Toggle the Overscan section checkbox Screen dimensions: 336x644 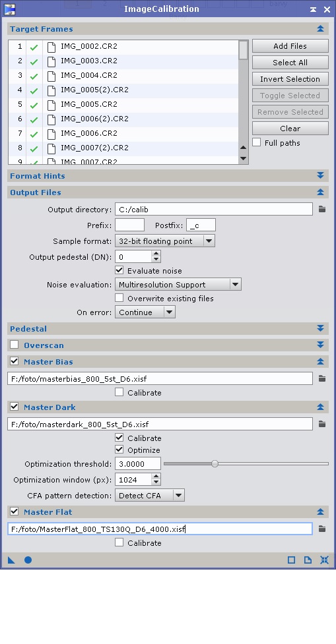[15, 345]
